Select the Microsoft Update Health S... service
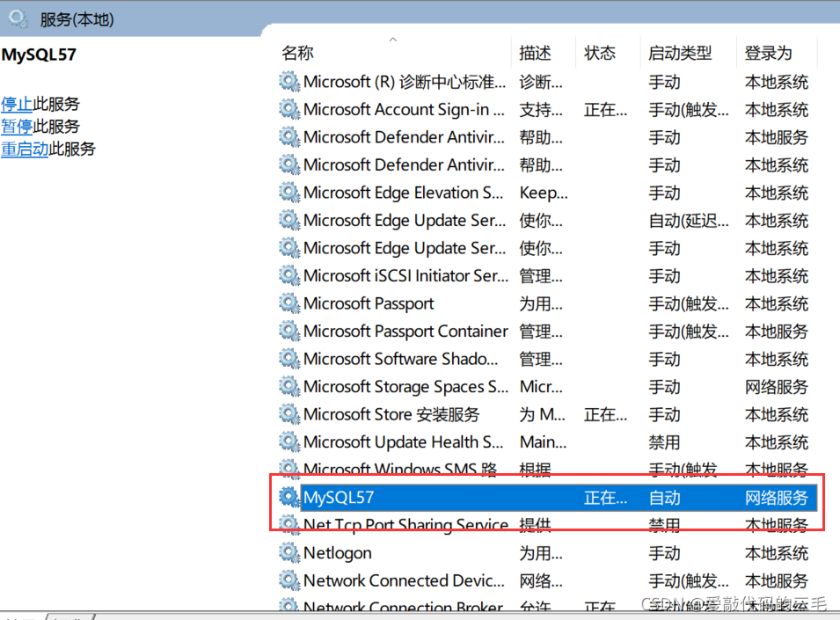 coord(404,442)
